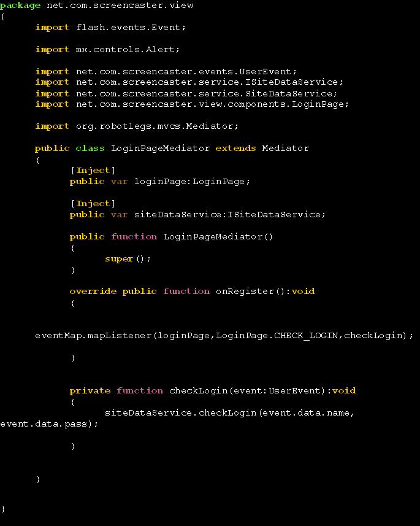Place cursor on the 'super();' call
The height and width of the screenshot is (526, 420).
[128, 258]
